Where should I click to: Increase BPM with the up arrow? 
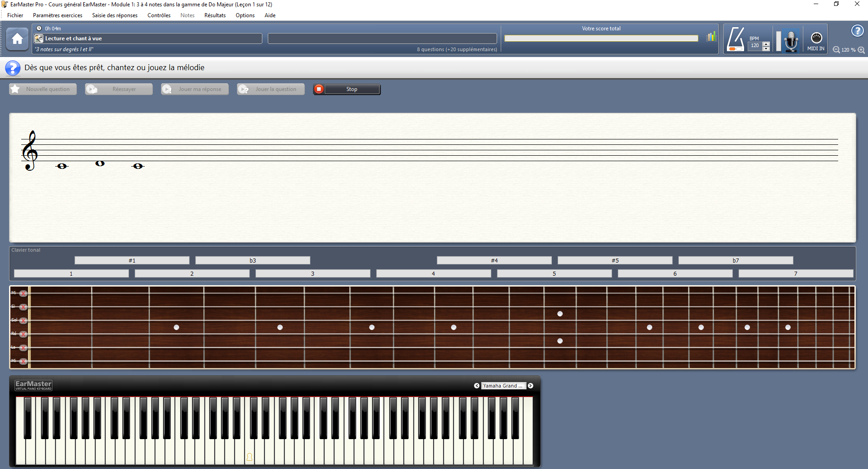point(766,43)
